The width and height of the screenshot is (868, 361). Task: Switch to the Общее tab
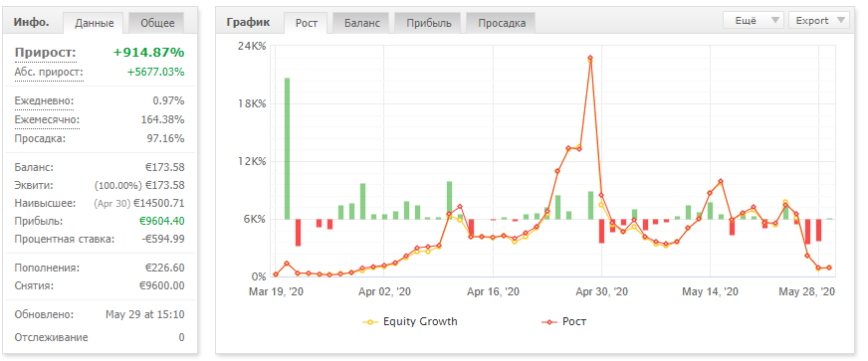tap(157, 23)
